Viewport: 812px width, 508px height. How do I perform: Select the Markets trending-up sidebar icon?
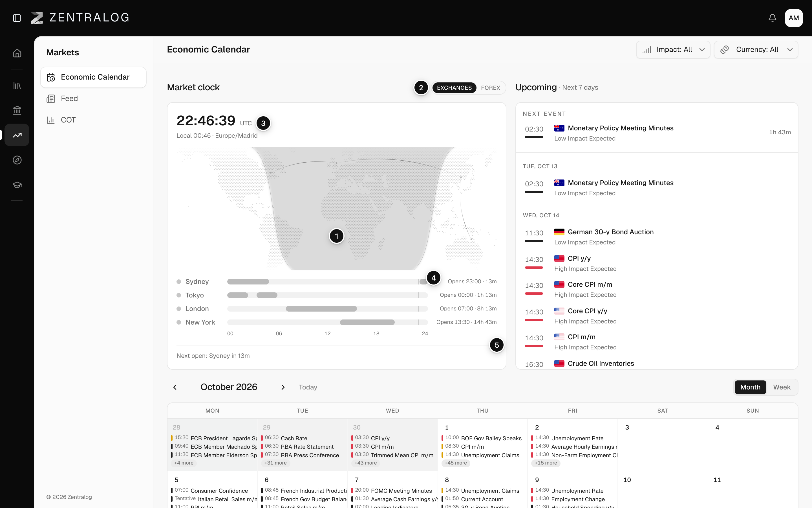17,135
